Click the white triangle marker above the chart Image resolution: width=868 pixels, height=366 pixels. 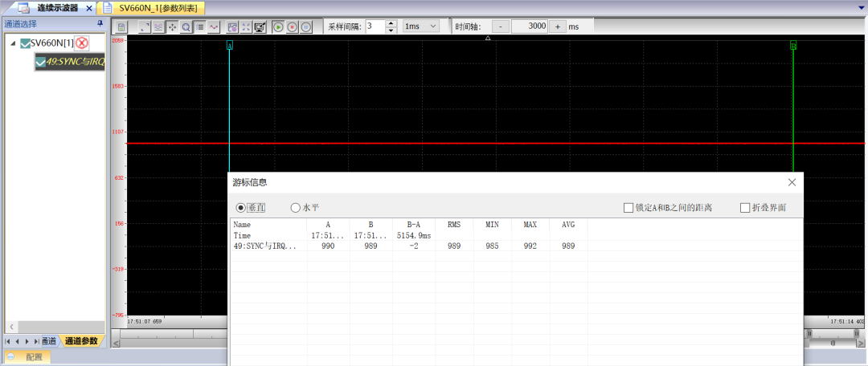click(x=488, y=39)
